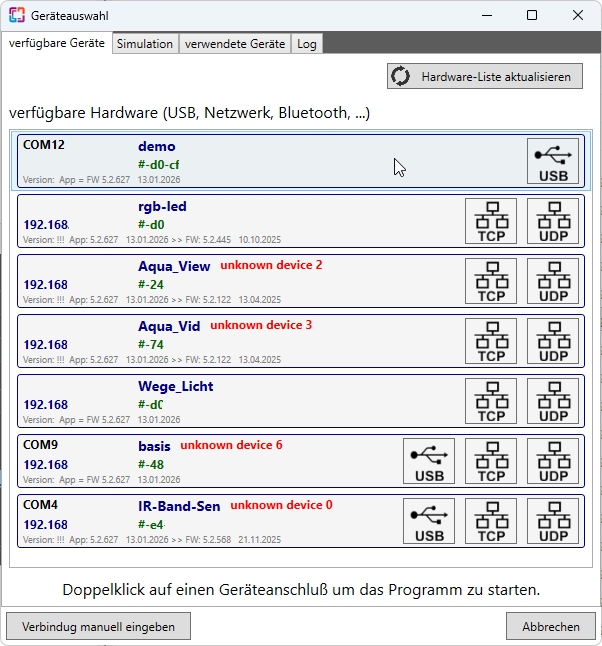Click Hardware-Liste aktualisieren button

[x=484, y=76]
